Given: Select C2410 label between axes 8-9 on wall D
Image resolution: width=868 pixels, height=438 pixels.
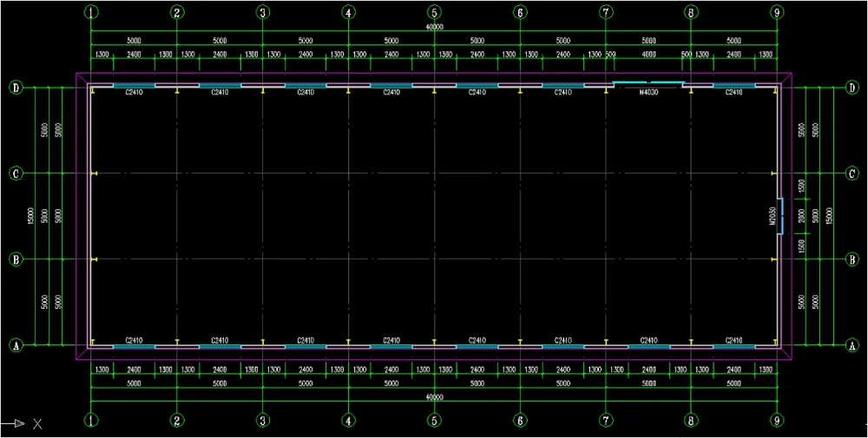Looking at the screenshot, I should tap(734, 92).
